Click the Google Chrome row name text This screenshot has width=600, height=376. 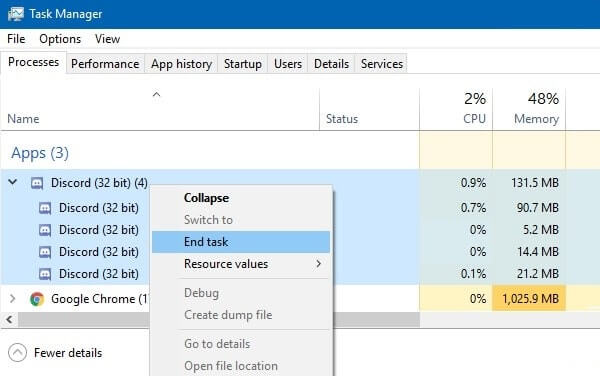(x=99, y=299)
